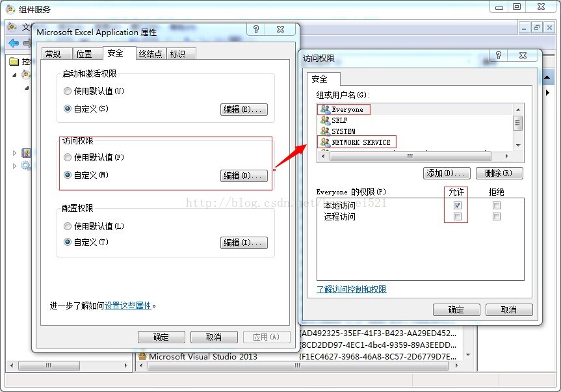Click 编辑(E) for launch and activation permissions
The image size is (561, 392).
(x=244, y=109)
